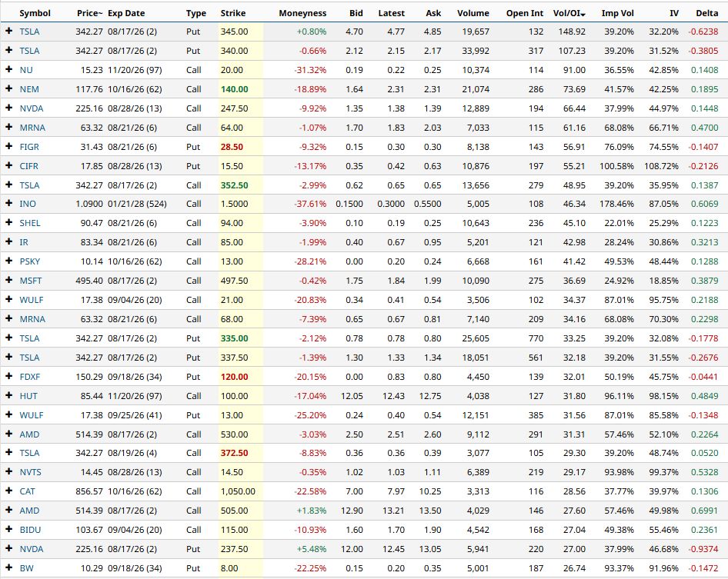728x579 pixels.
Task: Open the NVTS symbol link
Action: (x=30, y=472)
